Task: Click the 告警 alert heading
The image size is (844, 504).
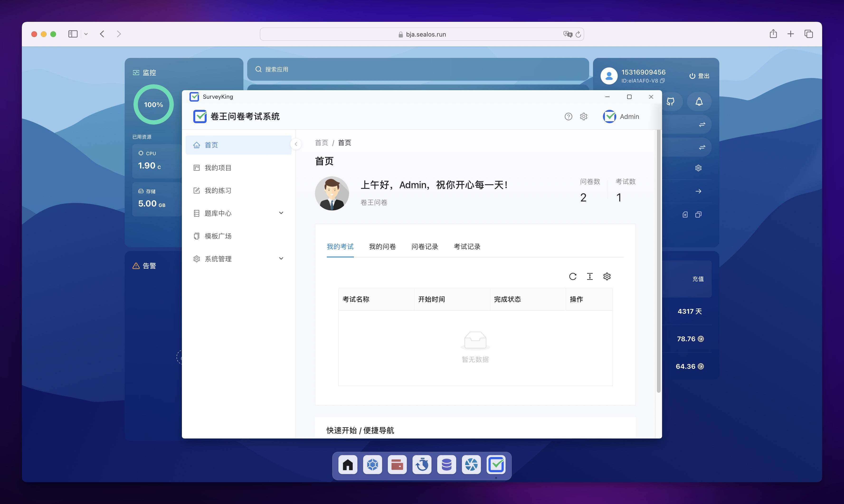Action: (x=144, y=266)
